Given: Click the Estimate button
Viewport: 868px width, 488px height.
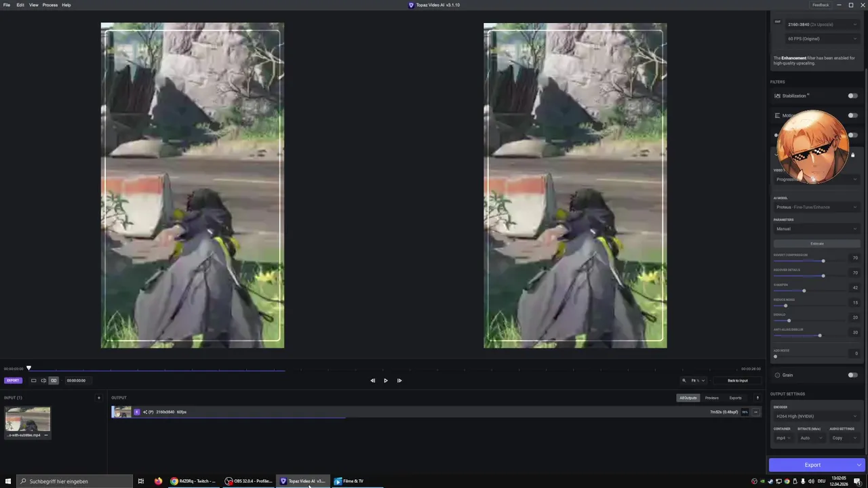Looking at the screenshot, I should tap(816, 243).
